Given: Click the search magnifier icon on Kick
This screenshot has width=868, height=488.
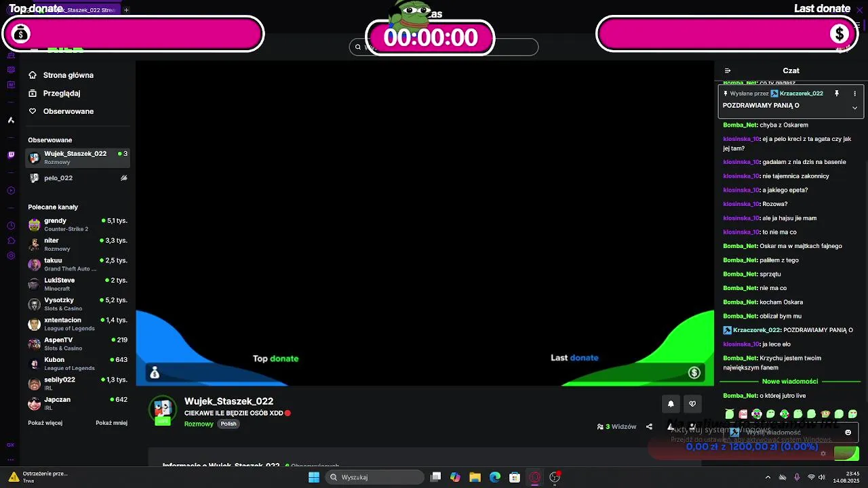Looking at the screenshot, I should 358,47.
